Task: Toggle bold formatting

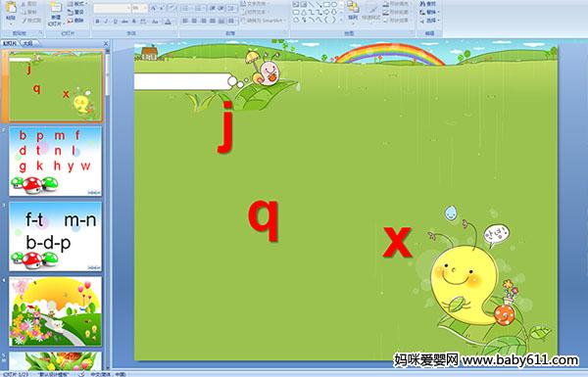Action: tap(97, 22)
